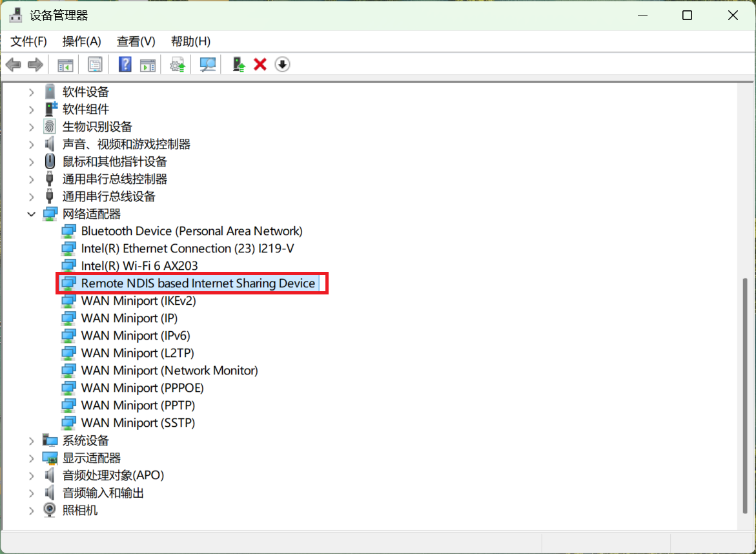Select the 音频输入和输出 label
Screen dimensions: 756x554
point(103,492)
